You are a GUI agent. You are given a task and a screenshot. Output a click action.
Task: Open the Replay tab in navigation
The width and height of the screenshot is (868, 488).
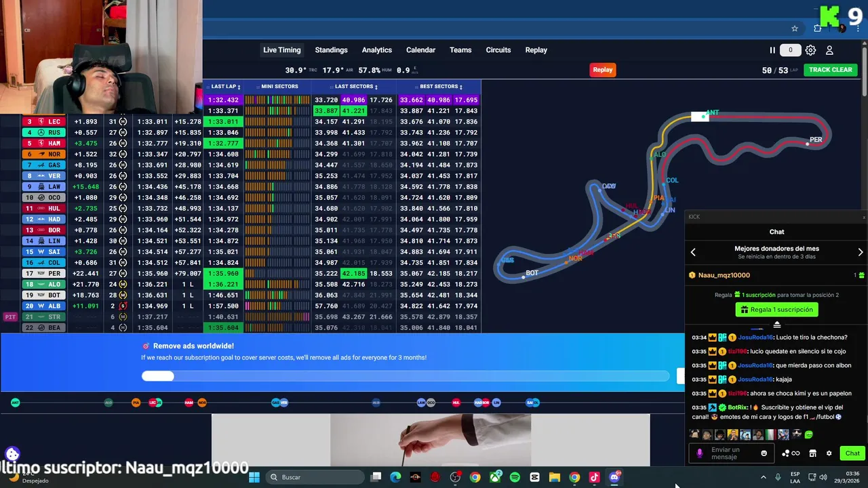[536, 50]
